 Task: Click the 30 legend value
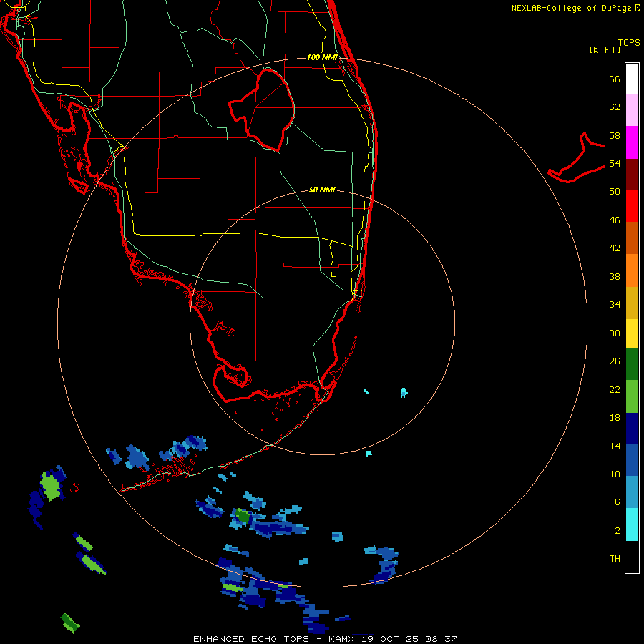(x=615, y=333)
